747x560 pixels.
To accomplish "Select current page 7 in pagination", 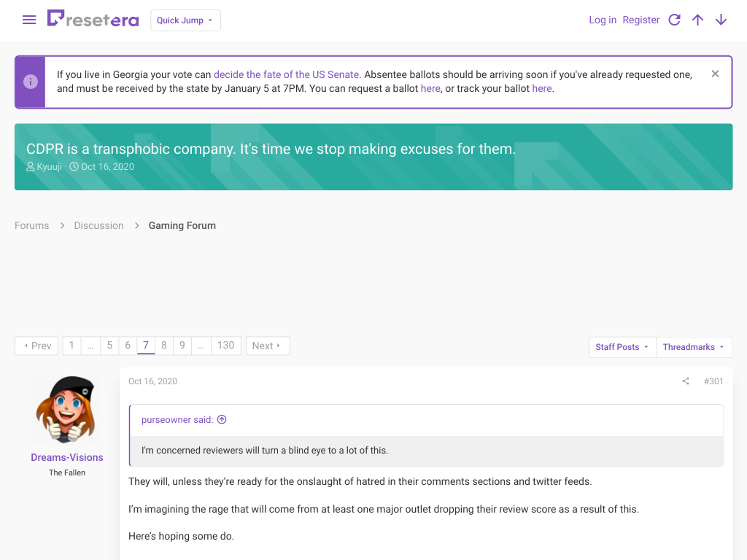I will click(x=146, y=346).
